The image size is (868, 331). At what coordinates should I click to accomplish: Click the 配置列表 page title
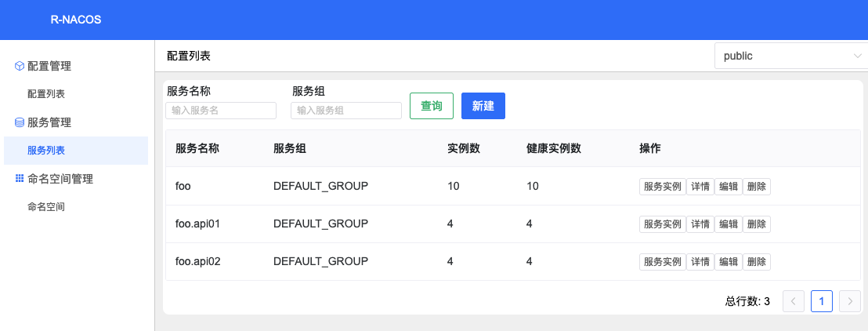point(189,56)
